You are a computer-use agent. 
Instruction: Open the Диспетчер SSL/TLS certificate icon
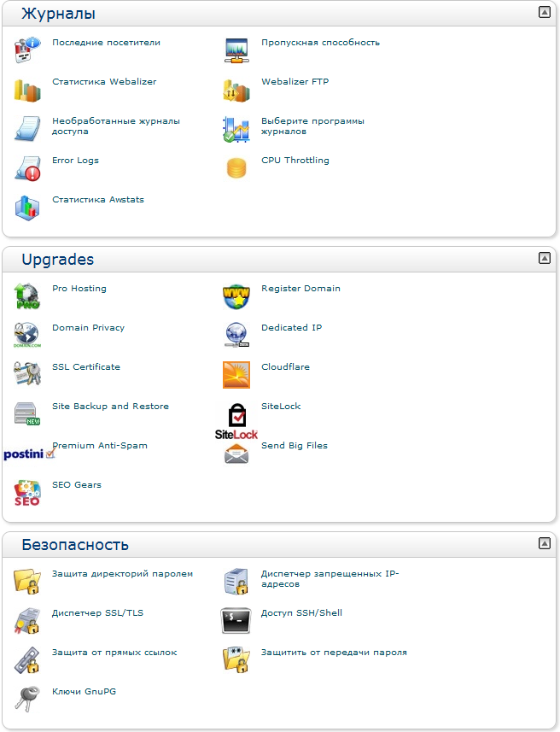27,620
